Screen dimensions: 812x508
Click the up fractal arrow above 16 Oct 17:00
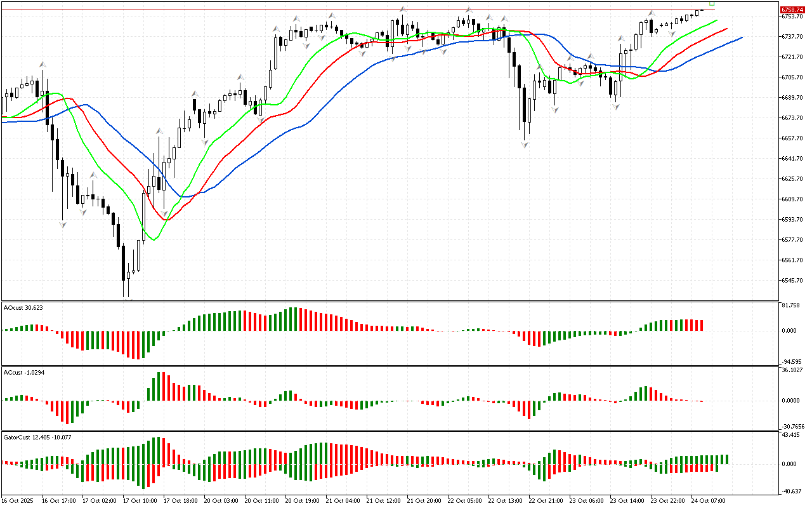[43, 64]
